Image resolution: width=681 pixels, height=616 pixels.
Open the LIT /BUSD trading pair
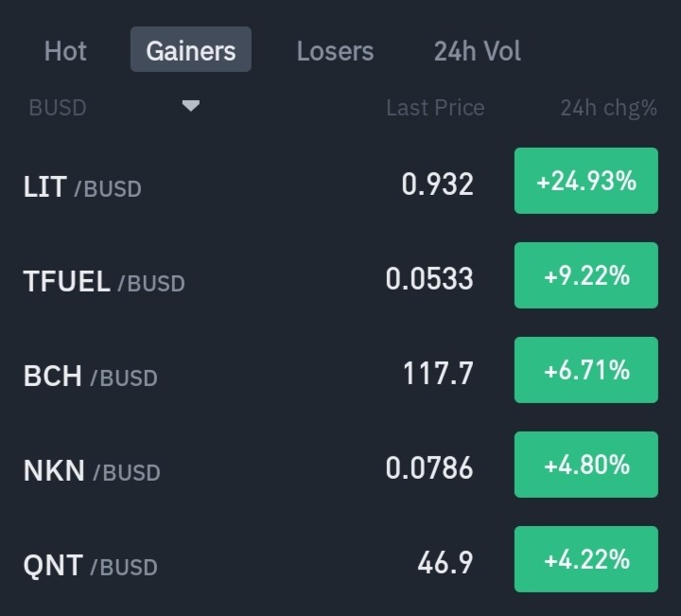click(340, 181)
